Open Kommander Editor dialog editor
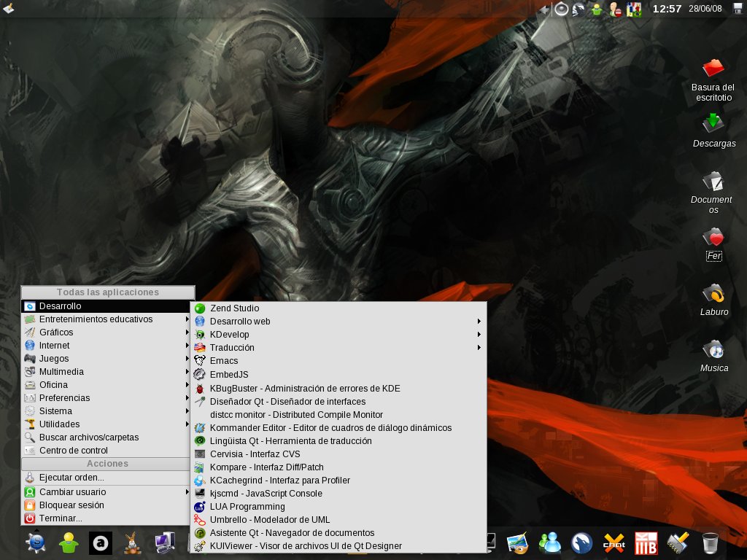Image resolution: width=747 pixels, height=560 pixels. [338, 427]
